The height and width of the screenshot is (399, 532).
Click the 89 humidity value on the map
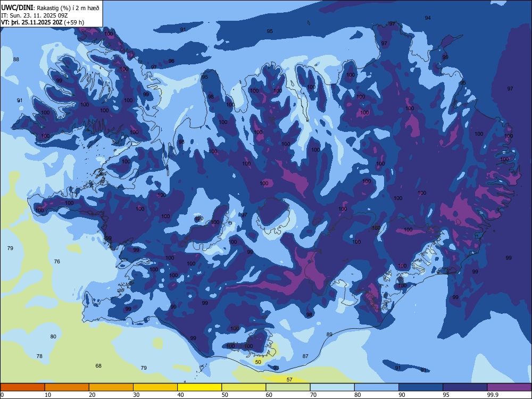[329, 334]
